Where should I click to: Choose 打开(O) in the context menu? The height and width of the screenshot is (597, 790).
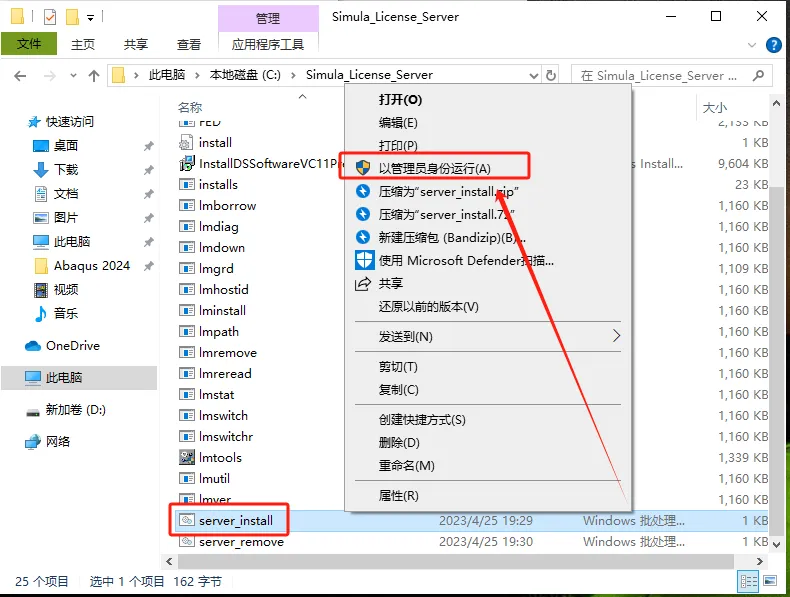coord(400,99)
